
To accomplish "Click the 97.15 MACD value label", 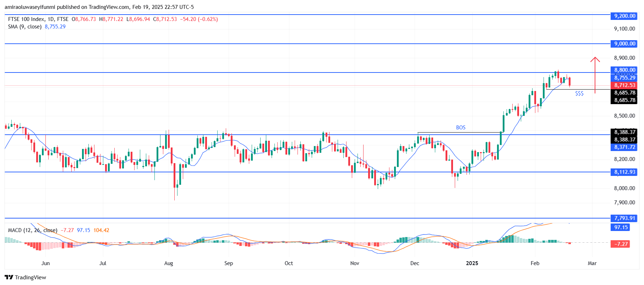I will click(x=621, y=227).
